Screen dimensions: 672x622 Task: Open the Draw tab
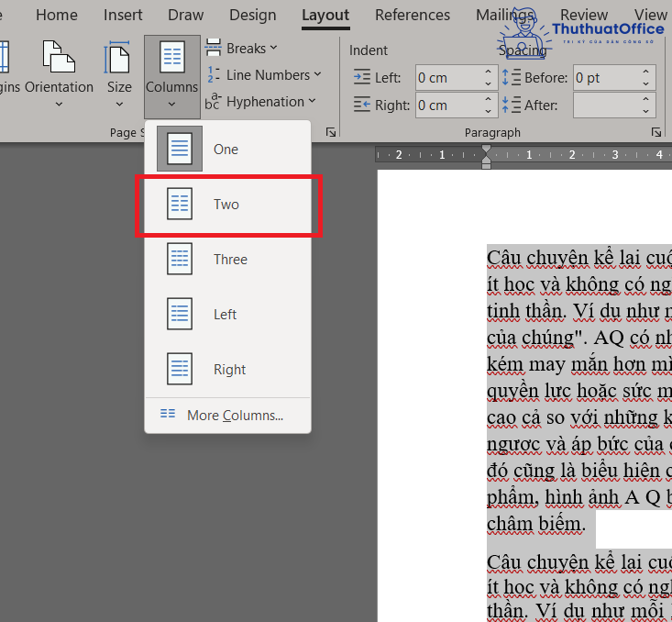tap(185, 15)
